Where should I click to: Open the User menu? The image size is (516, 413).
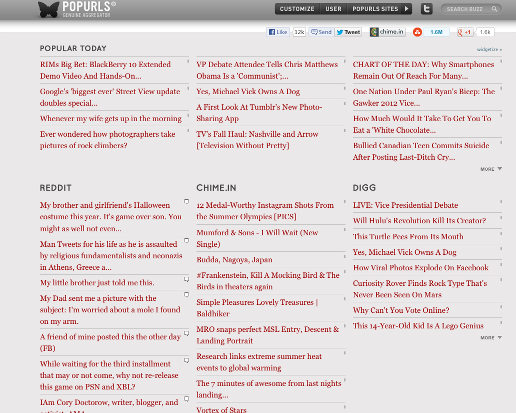point(333,9)
